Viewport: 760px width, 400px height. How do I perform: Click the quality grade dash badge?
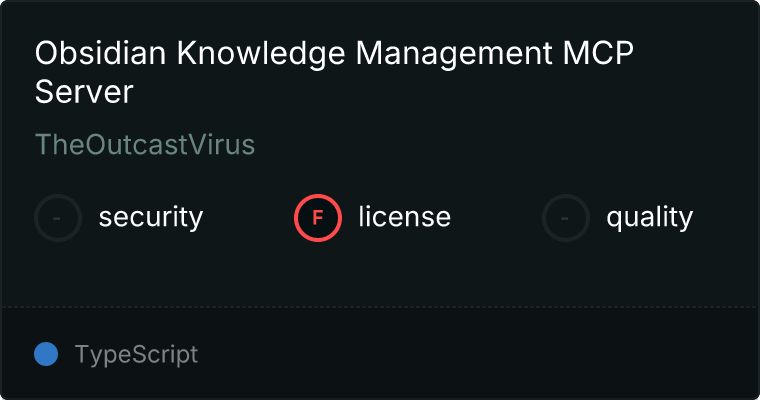(x=566, y=217)
